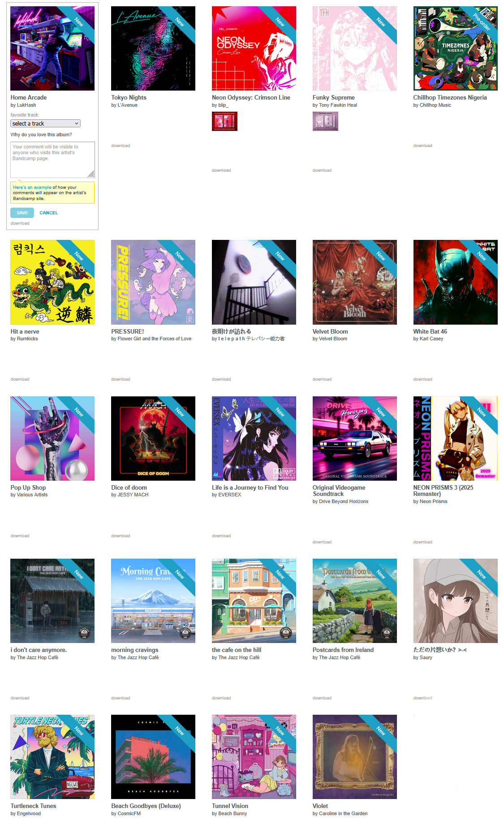
Task: Click the Dice of doom title
Action: coord(129,487)
